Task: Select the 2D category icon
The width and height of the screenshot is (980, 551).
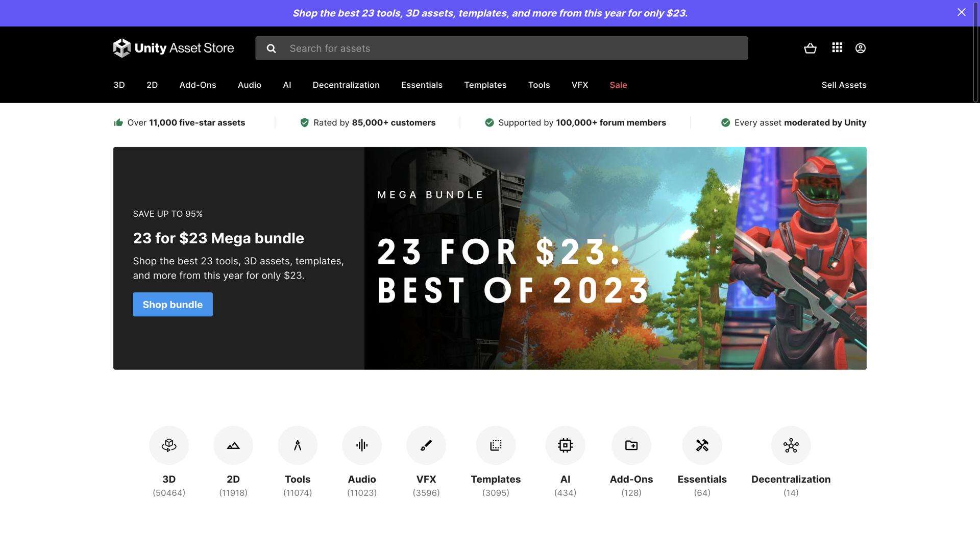Action: coord(233,445)
